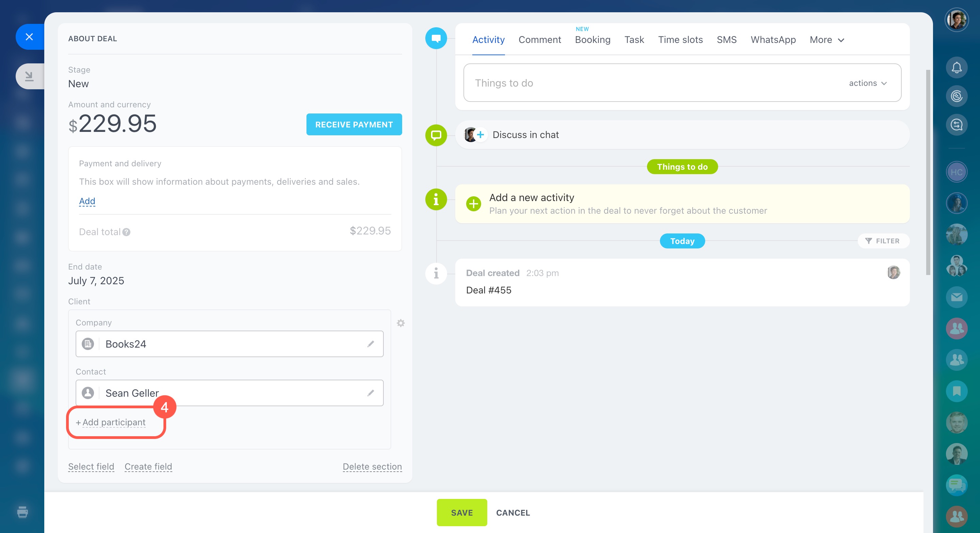Click the Books24 company field
This screenshot has height=533, width=980.
[230, 344]
